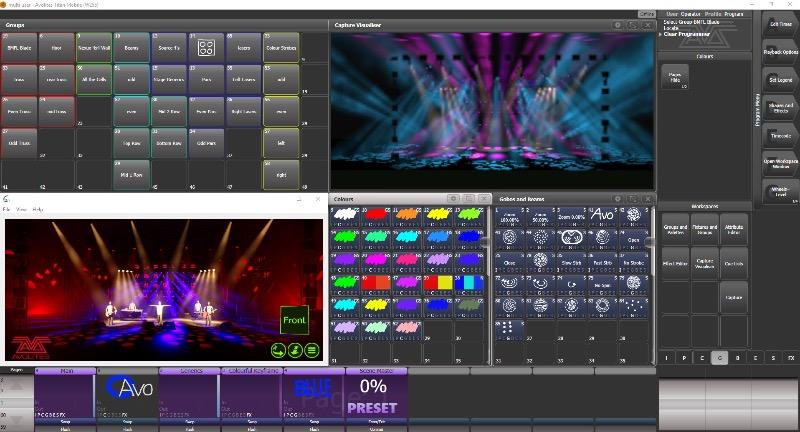800x432 pixels.
Task: Click the page up arrow beside playbacks
Action: [16, 385]
